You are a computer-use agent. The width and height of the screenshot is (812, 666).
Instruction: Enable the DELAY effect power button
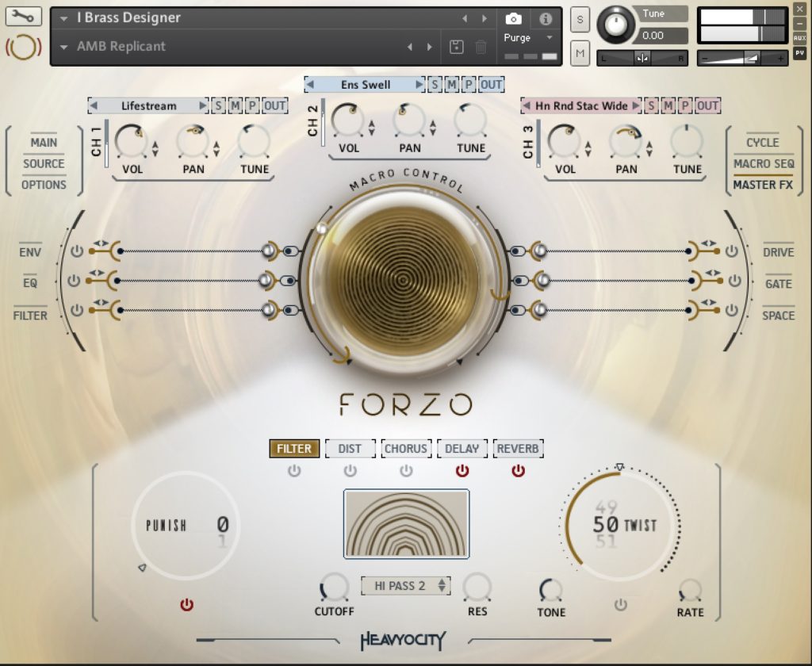point(462,471)
